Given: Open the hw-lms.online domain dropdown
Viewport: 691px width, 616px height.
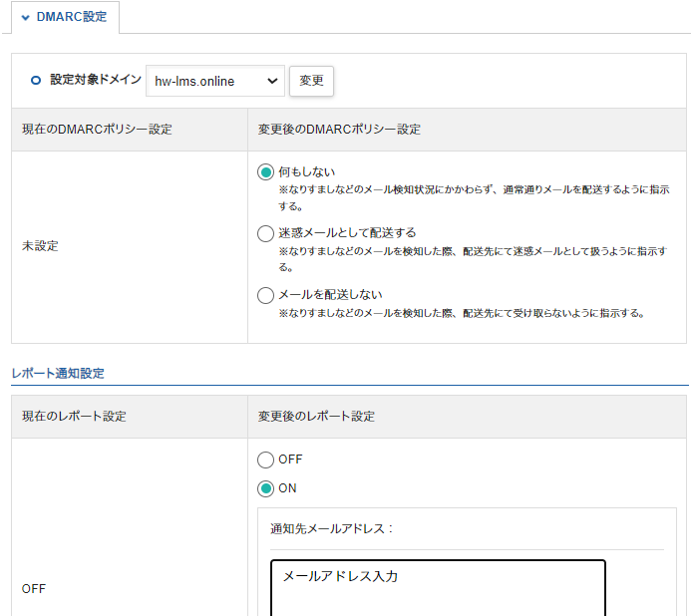Looking at the screenshot, I should click(215, 81).
